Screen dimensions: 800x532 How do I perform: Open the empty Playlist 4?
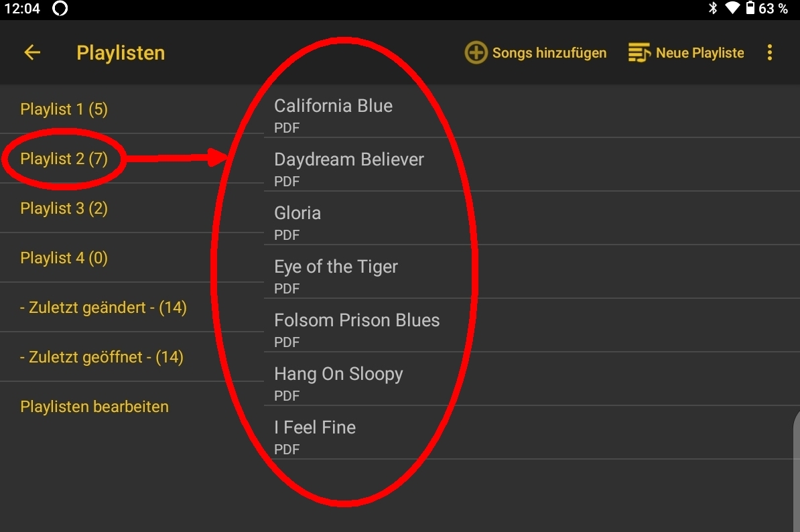(x=64, y=258)
